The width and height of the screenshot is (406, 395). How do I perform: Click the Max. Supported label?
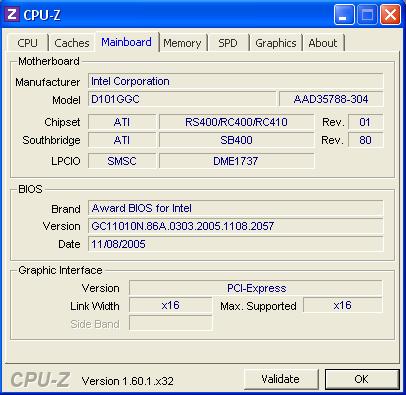[258, 306]
